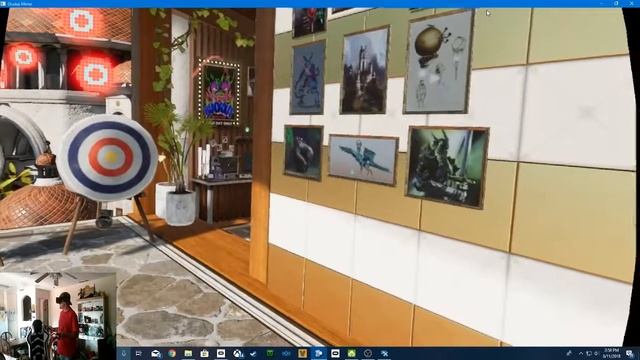Click the volume speaker tray icon
The width and height of the screenshot is (640, 360).
coord(596,353)
